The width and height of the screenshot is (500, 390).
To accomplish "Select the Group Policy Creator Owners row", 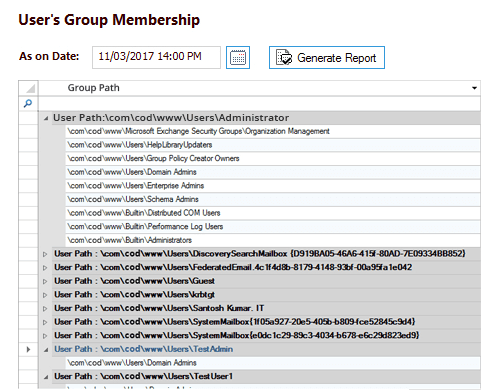I will [x=273, y=159].
